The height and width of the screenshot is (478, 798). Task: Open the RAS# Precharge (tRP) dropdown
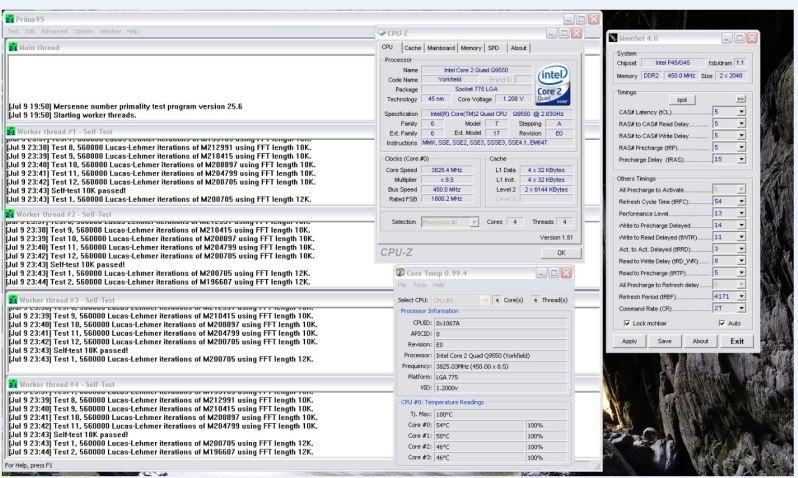click(x=741, y=148)
